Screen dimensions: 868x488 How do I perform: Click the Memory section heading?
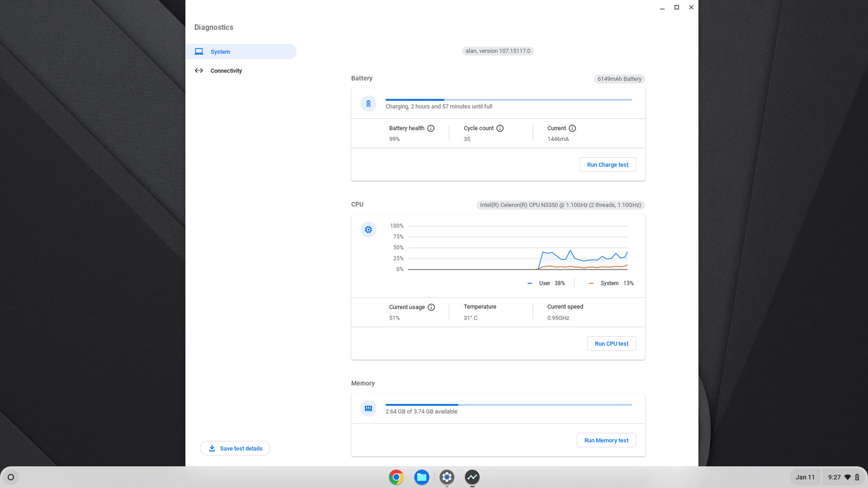363,383
